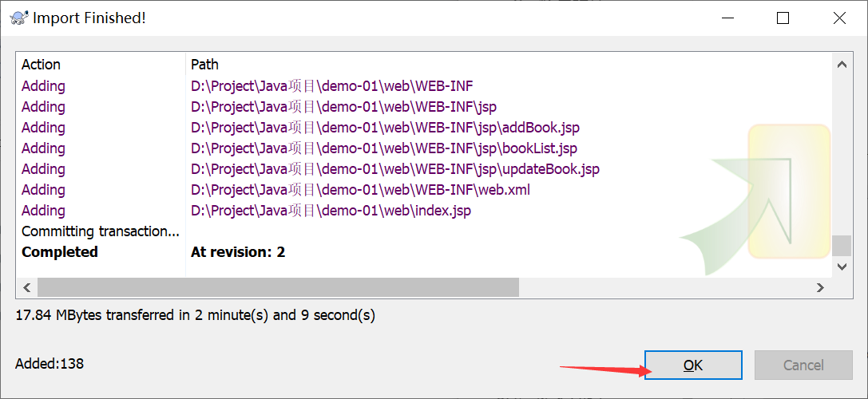Click the Action column header
This screenshot has width=868, height=399.
[41, 65]
